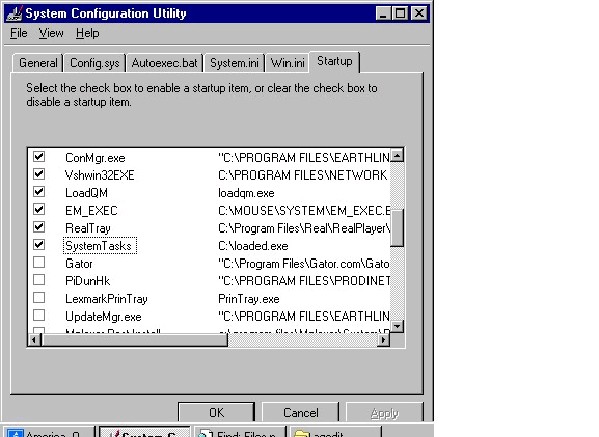This screenshot has height=437, width=599.
Task: Switch to the General tab
Action: click(x=38, y=63)
